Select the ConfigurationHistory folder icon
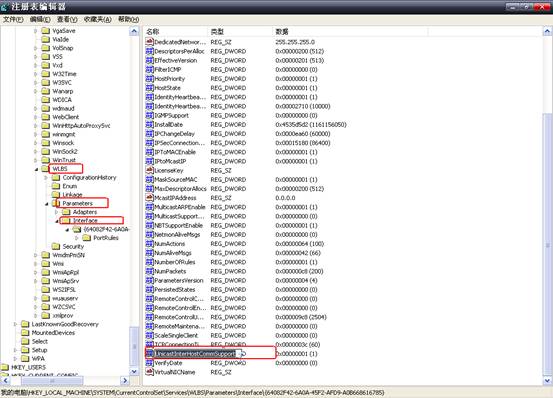 pyautogui.click(x=56, y=177)
